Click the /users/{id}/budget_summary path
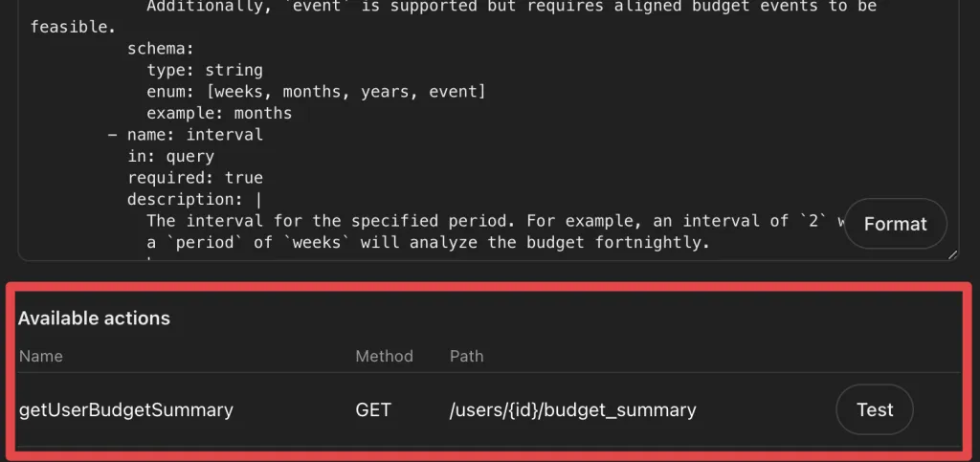The width and height of the screenshot is (980, 462). [x=572, y=409]
